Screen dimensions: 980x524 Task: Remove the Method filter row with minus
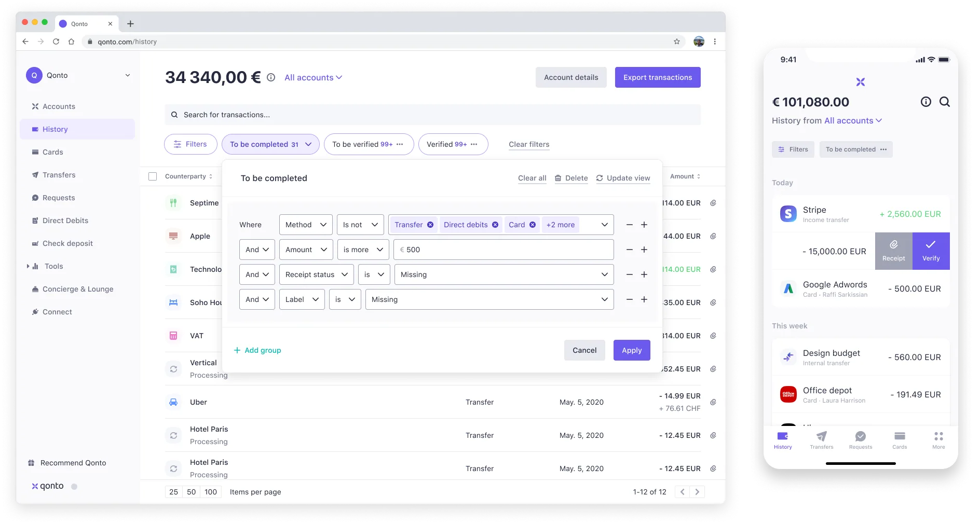click(630, 225)
